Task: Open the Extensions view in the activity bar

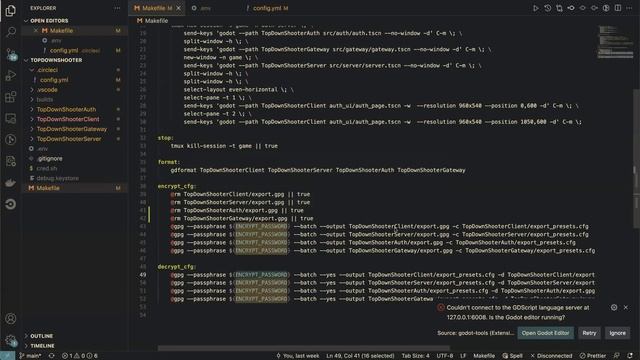Action: coord(11,97)
